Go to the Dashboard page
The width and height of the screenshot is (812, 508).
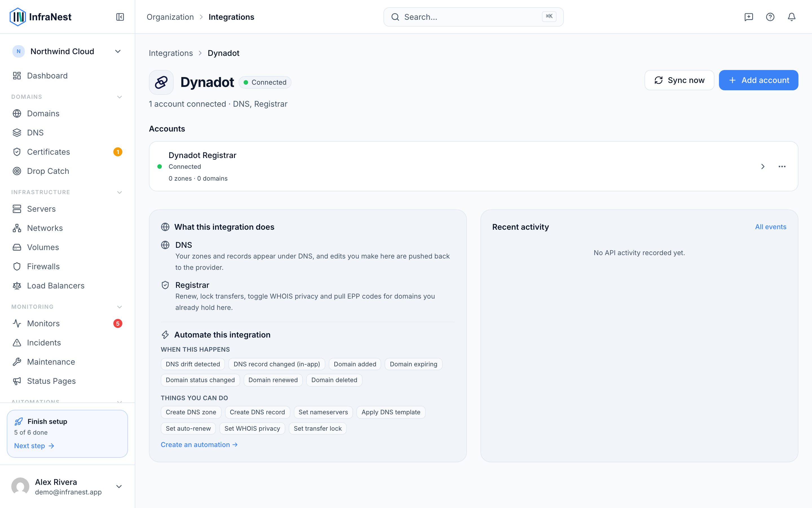(67, 76)
